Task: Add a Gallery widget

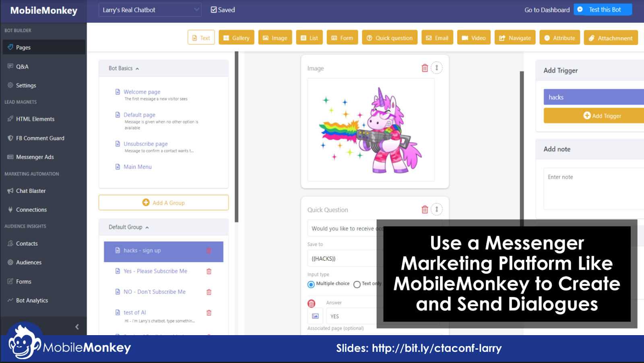Action: [236, 38]
